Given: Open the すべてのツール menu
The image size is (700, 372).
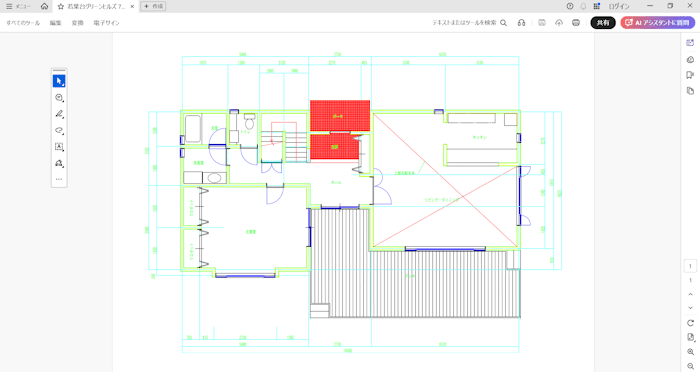Looking at the screenshot, I should click(23, 23).
